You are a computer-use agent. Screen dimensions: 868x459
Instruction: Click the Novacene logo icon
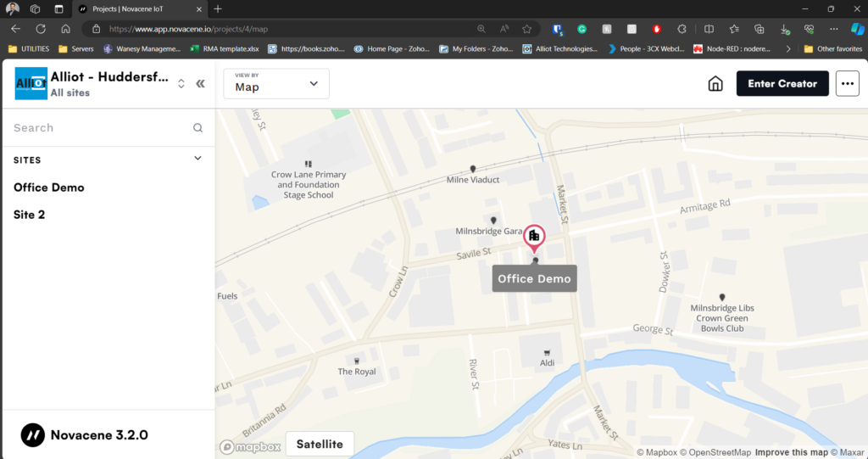(33, 434)
